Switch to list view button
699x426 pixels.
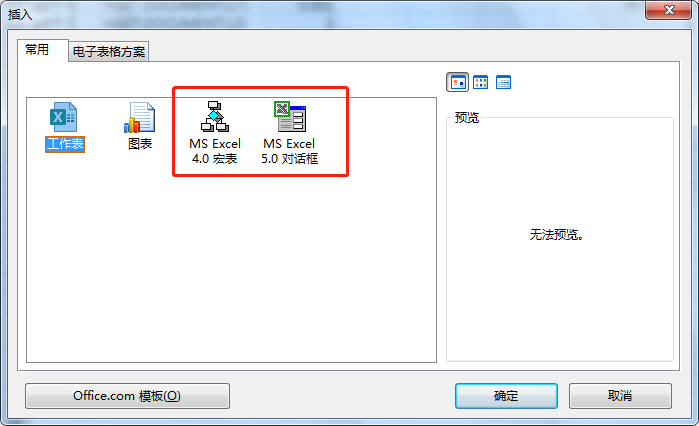tap(481, 82)
